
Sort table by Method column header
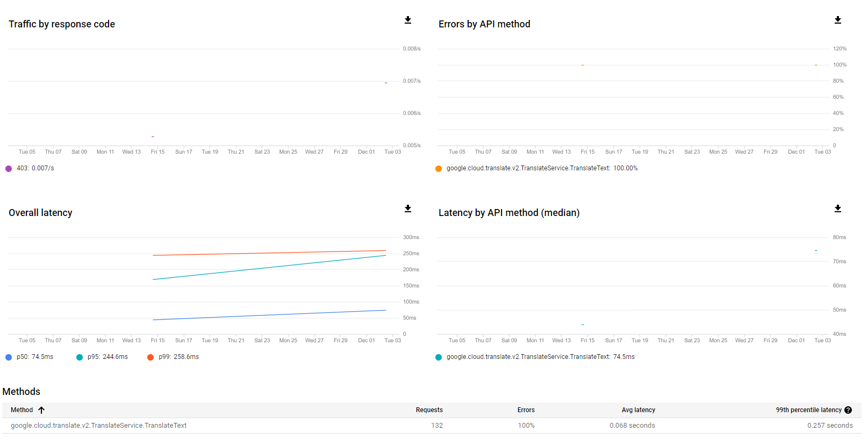[x=22, y=410]
